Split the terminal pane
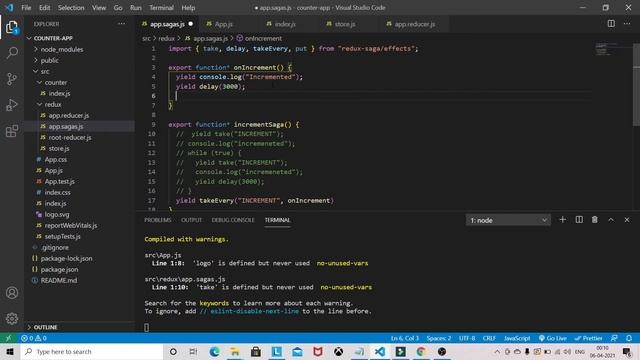Image resolution: width=640 pixels, height=360 pixels. tap(579, 220)
